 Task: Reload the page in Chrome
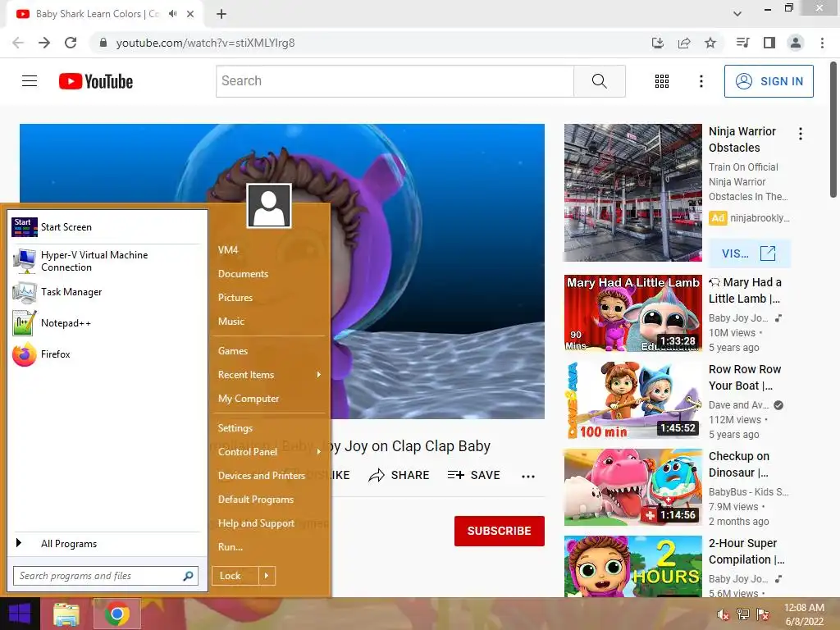(x=71, y=43)
